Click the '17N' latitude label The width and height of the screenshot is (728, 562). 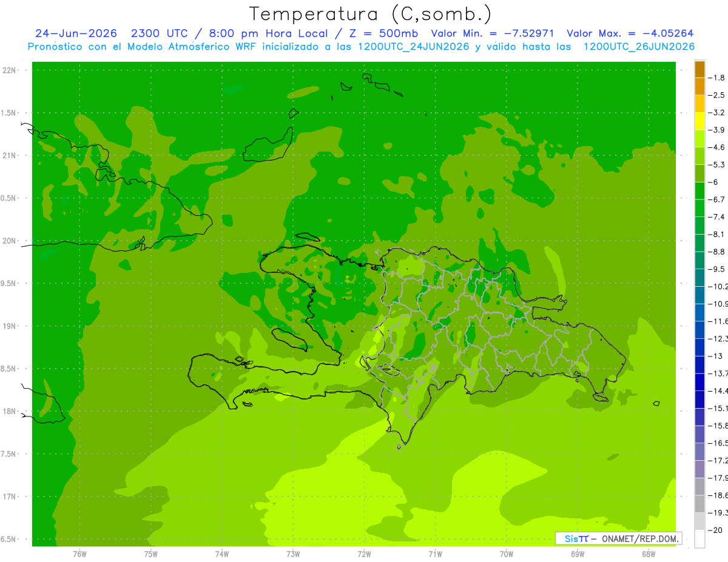[10, 497]
